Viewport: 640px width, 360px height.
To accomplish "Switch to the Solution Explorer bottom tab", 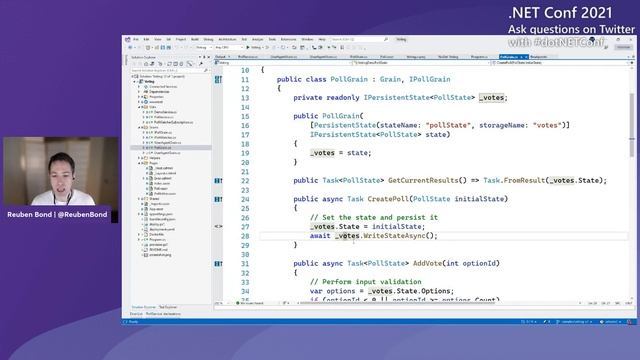I will [143, 307].
